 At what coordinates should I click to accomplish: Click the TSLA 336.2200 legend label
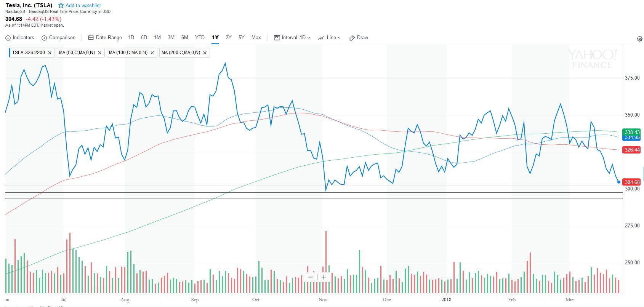tap(28, 53)
